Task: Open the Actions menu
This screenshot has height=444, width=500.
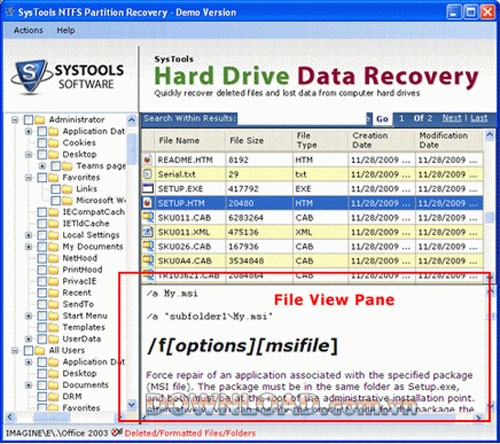Action: pyautogui.click(x=28, y=30)
